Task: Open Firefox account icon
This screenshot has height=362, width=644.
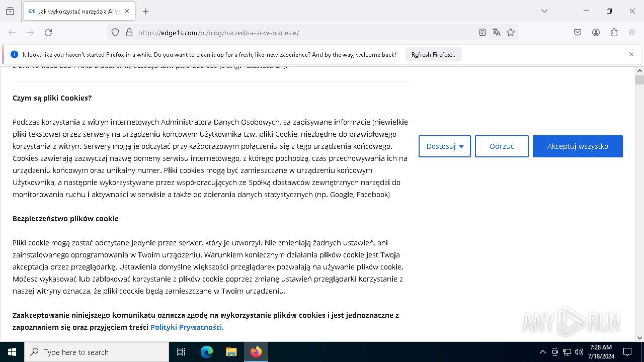Action: 596,32
